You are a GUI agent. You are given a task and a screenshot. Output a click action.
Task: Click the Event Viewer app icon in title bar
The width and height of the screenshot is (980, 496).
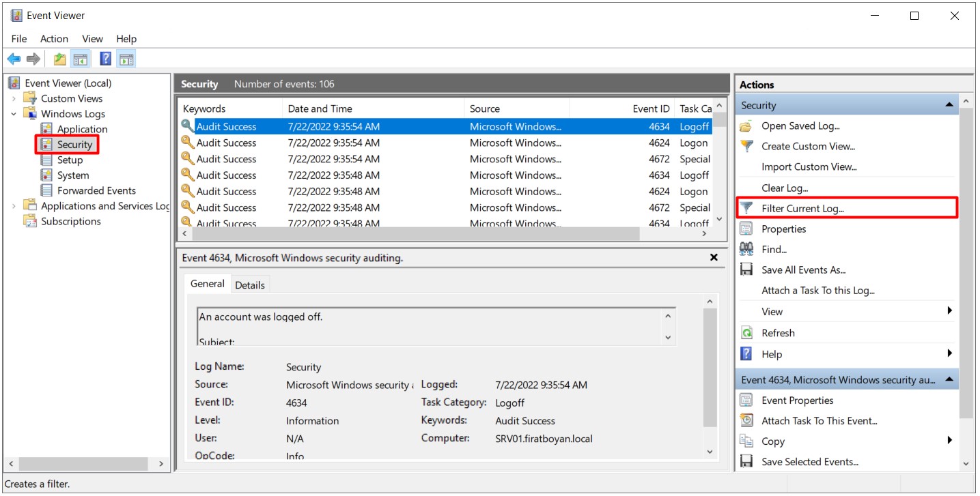tap(16, 15)
